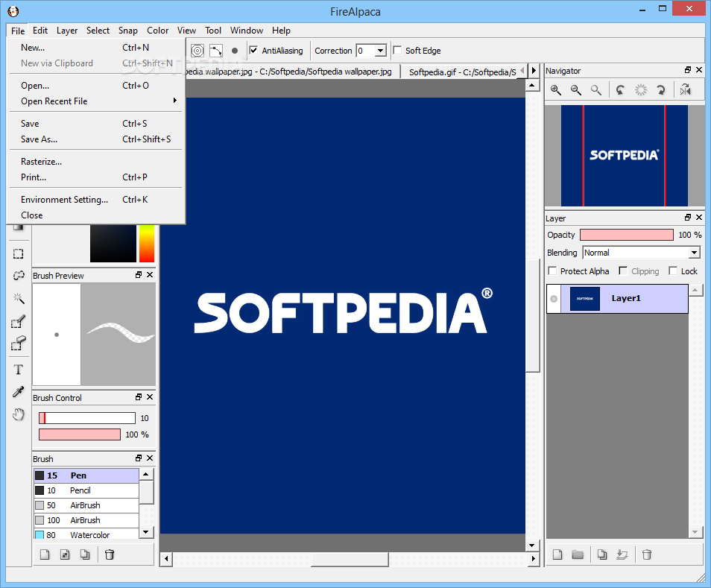Float the Brush Preview panel

(139, 275)
